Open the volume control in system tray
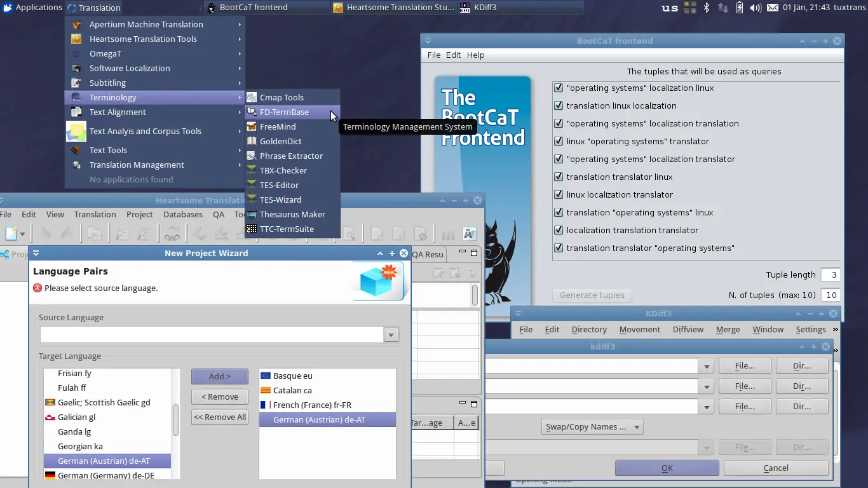Screen dimensions: 868x488 coord(755,8)
